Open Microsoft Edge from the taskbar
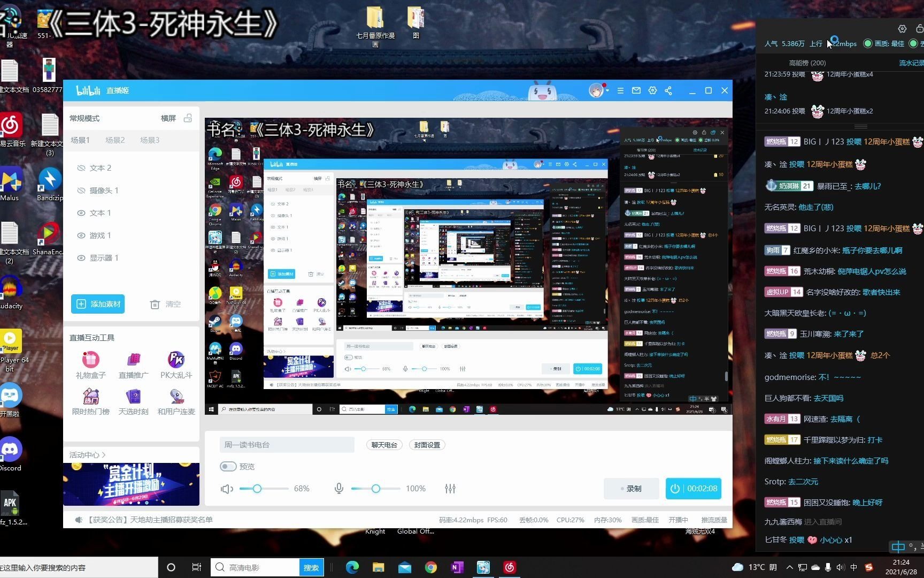The image size is (924, 578). click(x=352, y=567)
